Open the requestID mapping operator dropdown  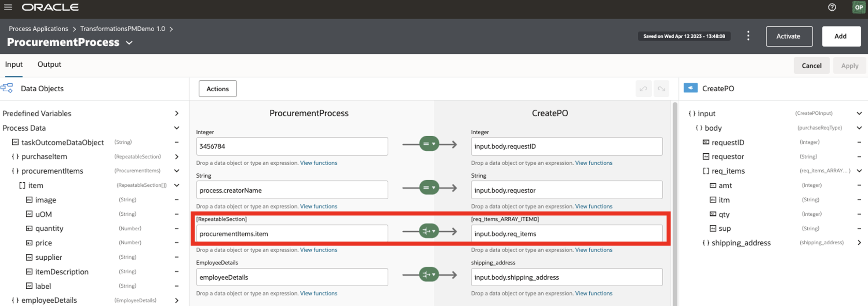tap(429, 144)
